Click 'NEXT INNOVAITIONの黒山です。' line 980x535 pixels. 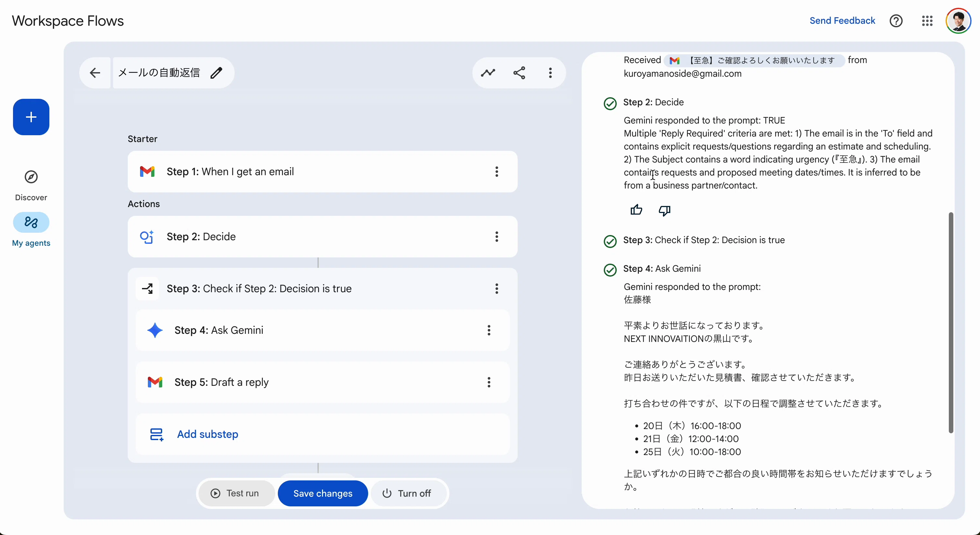pyautogui.click(x=689, y=339)
